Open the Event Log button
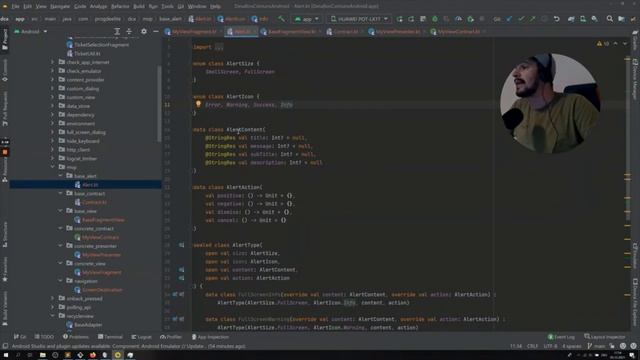Viewport: 640px width, 360px height. (x=561, y=337)
